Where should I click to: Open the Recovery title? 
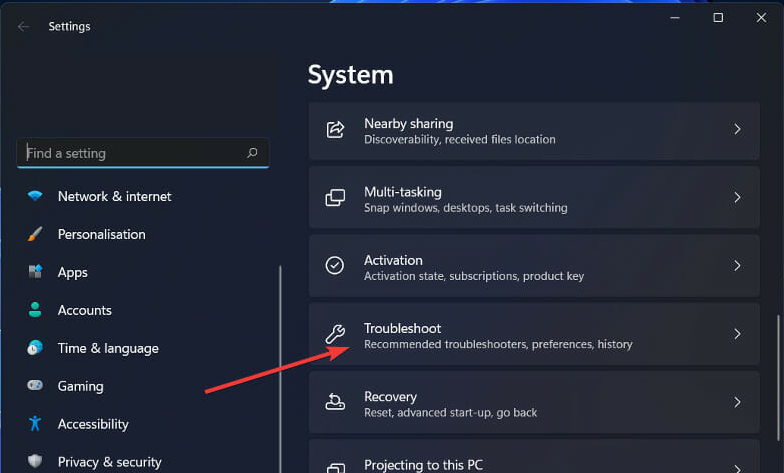coord(390,396)
